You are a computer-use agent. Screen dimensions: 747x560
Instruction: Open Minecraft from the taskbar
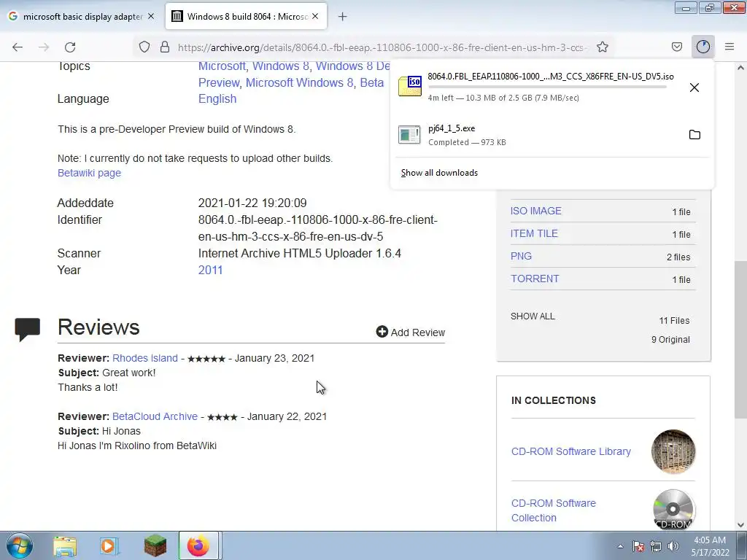(155, 545)
